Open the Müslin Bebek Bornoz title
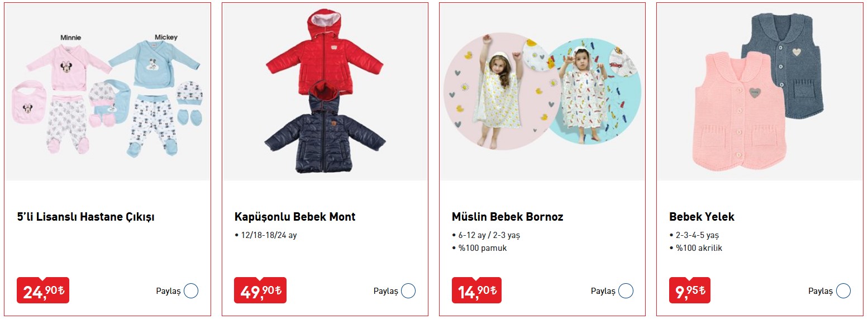Screen dimensions: 868x319 pyautogui.click(x=507, y=217)
